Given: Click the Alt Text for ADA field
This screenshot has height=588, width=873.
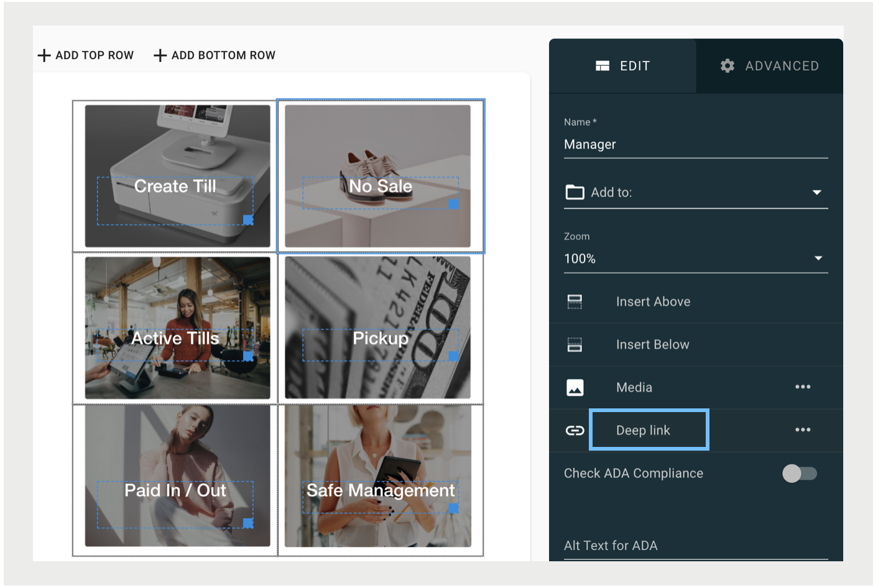Looking at the screenshot, I should pyautogui.click(x=696, y=546).
